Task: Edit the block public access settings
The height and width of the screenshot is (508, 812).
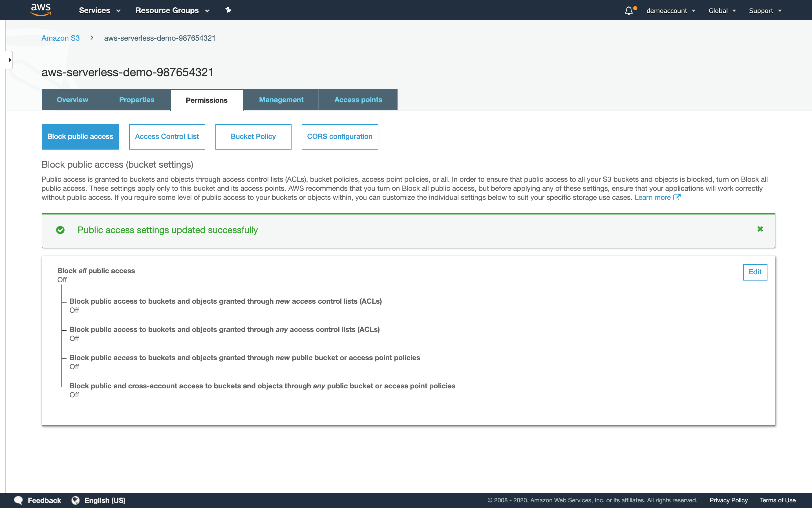Action: (x=755, y=272)
